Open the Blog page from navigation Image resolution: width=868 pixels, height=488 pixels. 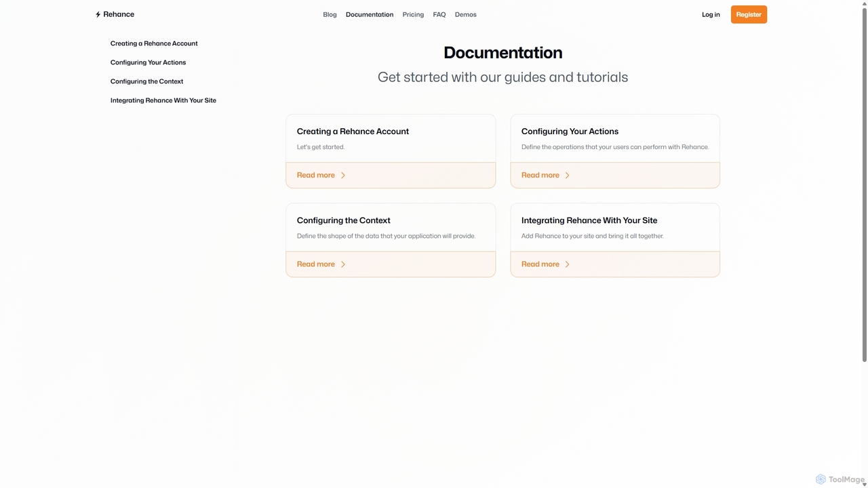pos(330,14)
